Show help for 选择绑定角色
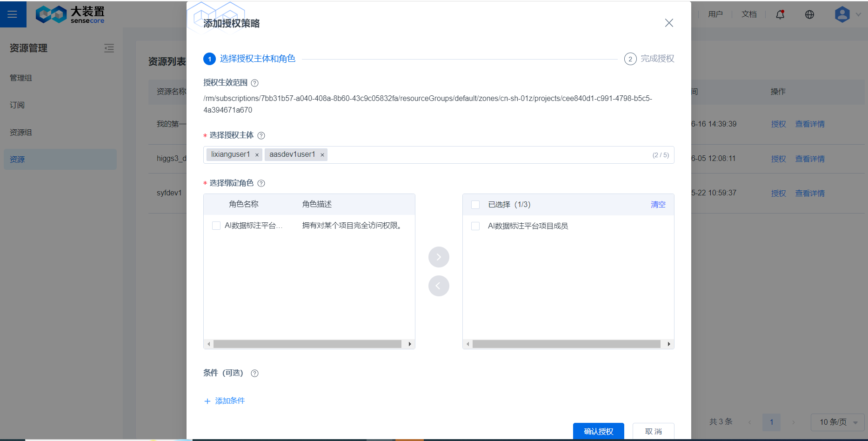The width and height of the screenshot is (868, 441). coord(261,183)
